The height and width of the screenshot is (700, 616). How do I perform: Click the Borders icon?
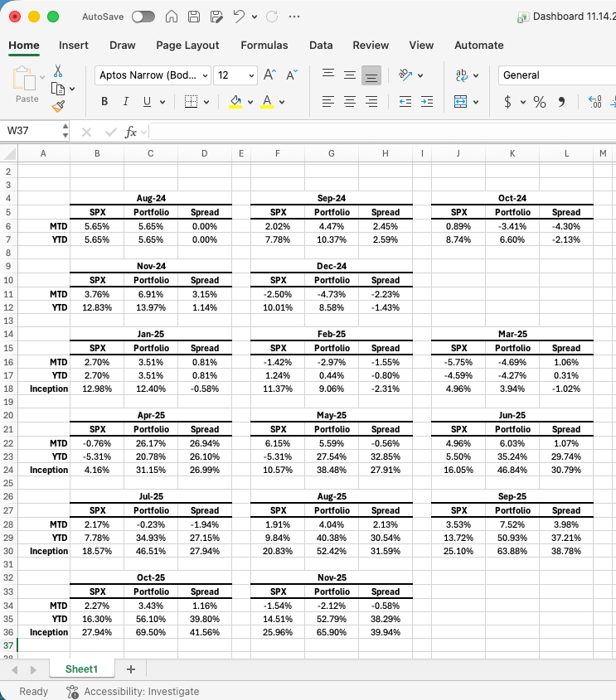pos(191,102)
